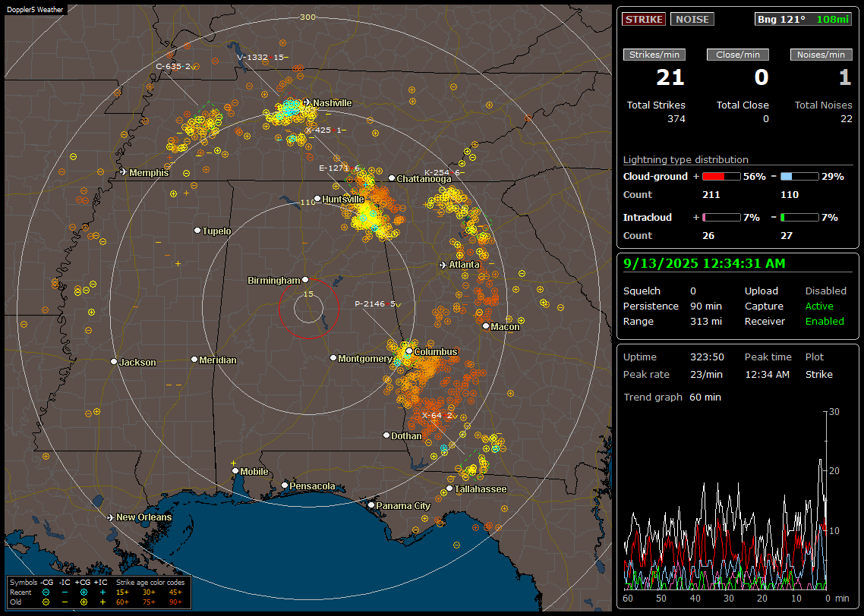Click the positive intracloud pink bar
This screenshot has height=616, width=864.
pos(721,218)
